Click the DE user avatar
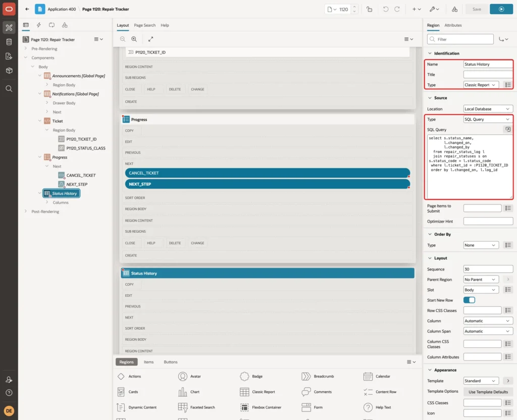 [x=9, y=411]
